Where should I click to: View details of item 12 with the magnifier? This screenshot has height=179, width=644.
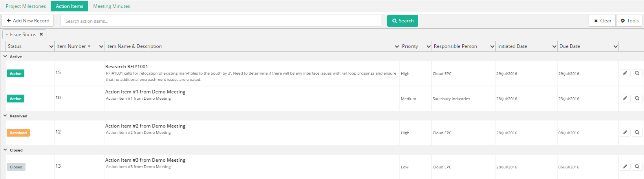tap(637, 133)
